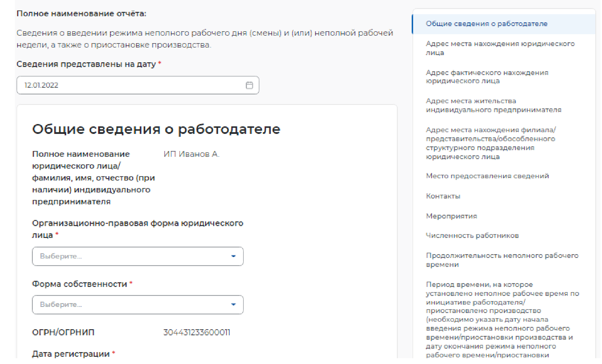Image resolution: width=602 pixels, height=364 pixels.
Task: Click the Форма собственности label
Action: click(x=82, y=284)
